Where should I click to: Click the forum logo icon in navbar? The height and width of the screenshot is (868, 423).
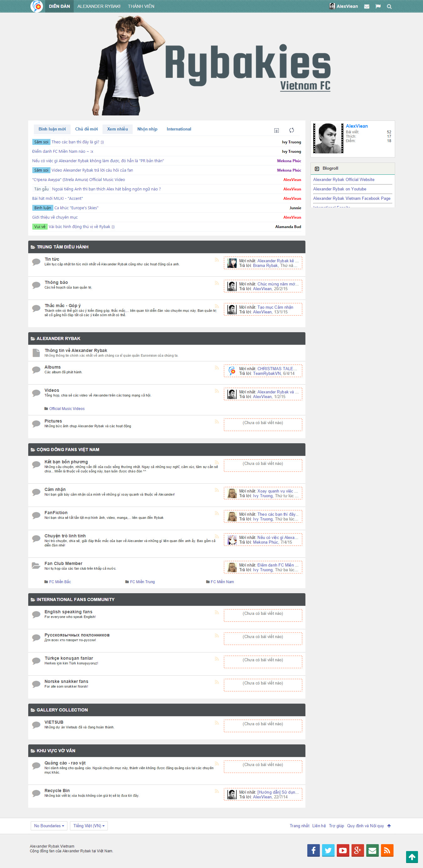coord(36,6)
